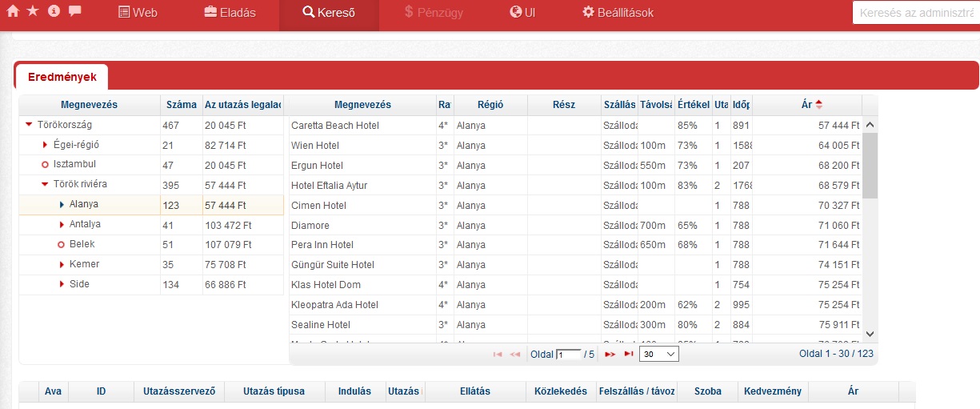This screenshot has height=409, width=980.
Task: Go to first results page
Action: point(498,354)
